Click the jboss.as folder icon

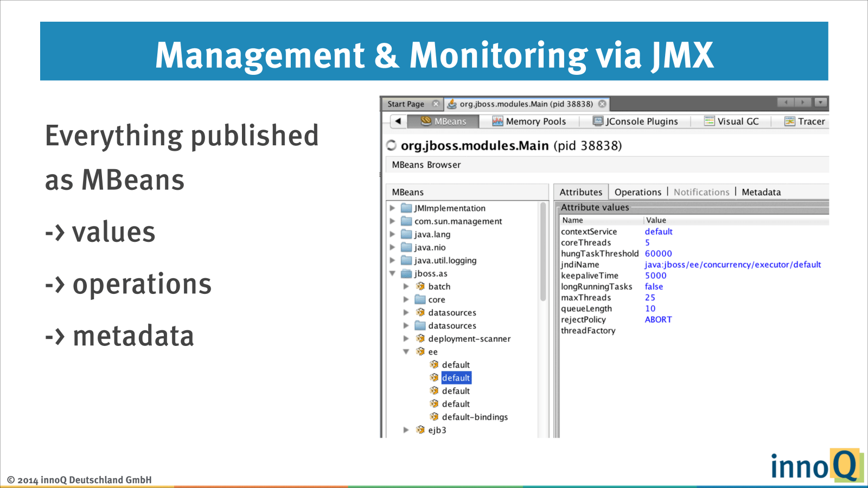[x=406, y=273]
